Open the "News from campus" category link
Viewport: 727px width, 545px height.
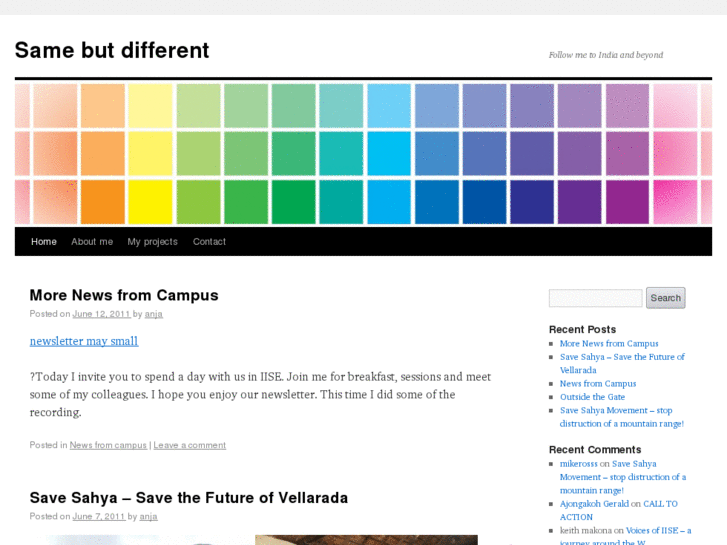tap(108, 445)
